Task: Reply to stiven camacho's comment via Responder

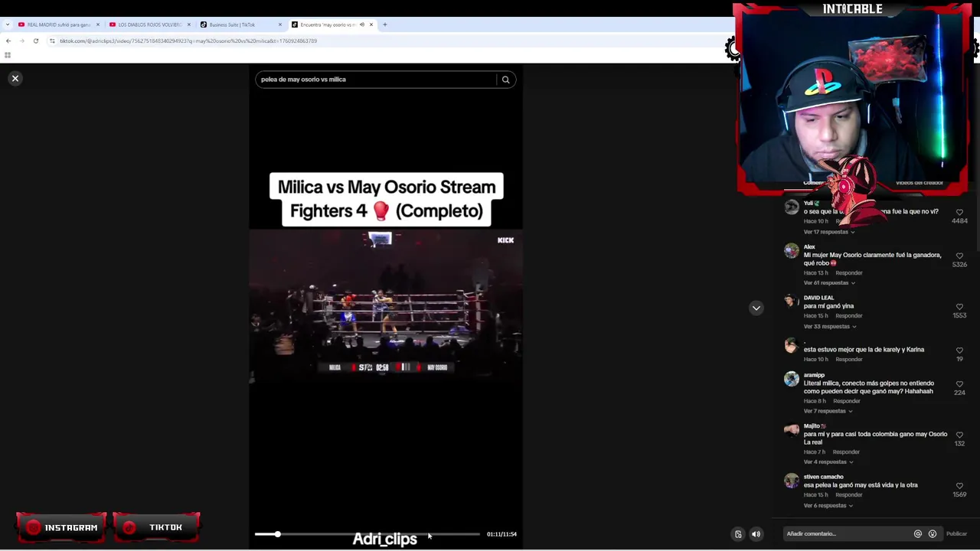Action: click(x=849, y=495)
